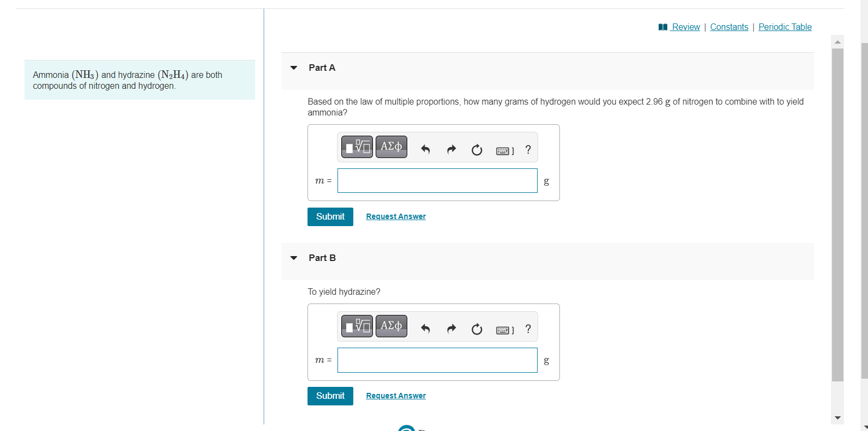Click the redo arrow in Part A toolbar
Screen dimensions: 868x431
(x=451, y=149)
